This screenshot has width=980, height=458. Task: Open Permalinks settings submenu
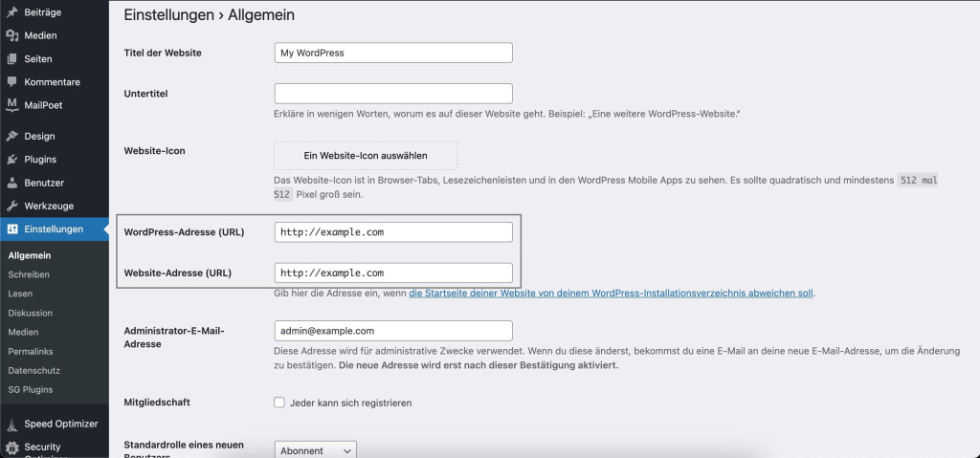31,352
